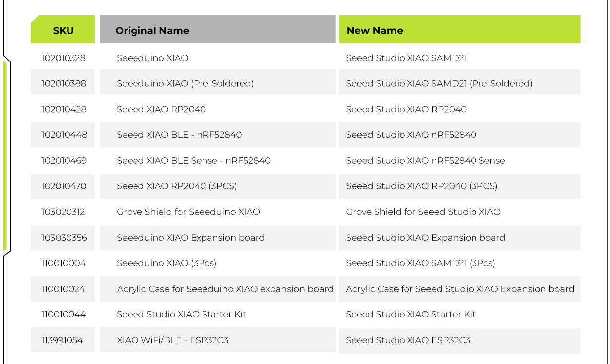Screen dimensions: 610x364
Task: Select SKU 102010428 cell
Action: pos(63,110)
